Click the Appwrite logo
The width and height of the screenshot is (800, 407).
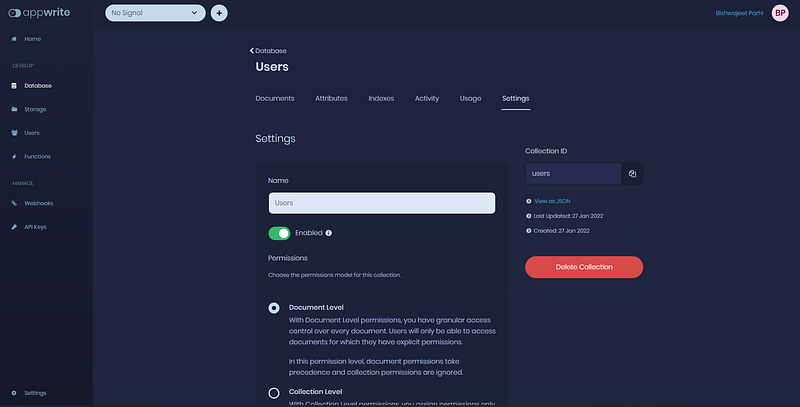[39, 13]
